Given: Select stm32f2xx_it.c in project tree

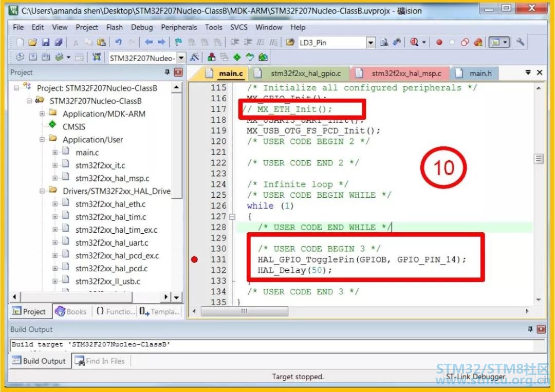Looking at the screenshot, I should point(100,165).
